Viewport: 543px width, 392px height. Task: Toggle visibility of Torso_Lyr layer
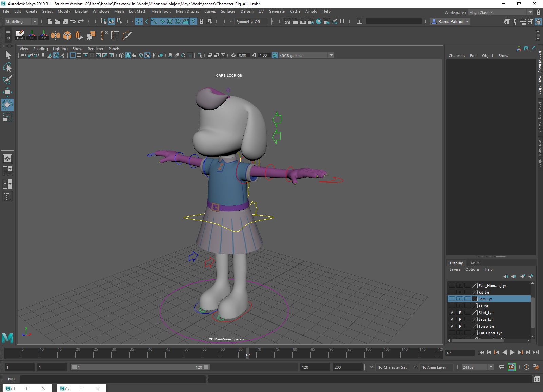click(x=452, y=326)
